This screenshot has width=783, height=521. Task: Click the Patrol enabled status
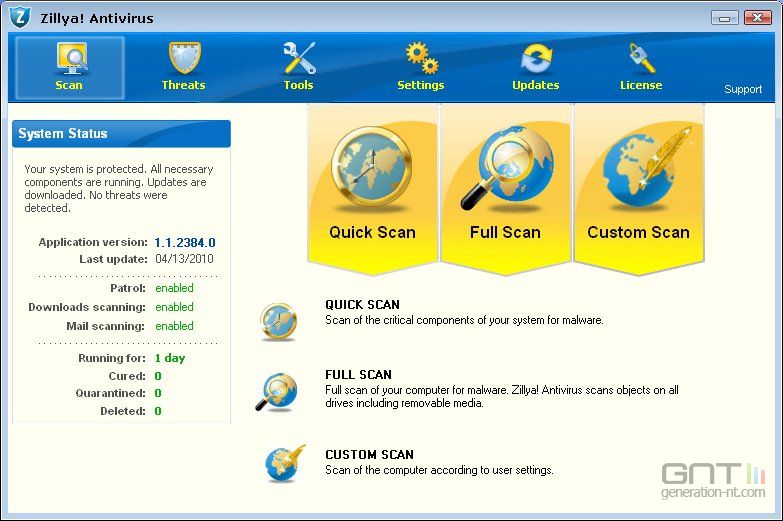pyautogui.click(x=174, y=288)
